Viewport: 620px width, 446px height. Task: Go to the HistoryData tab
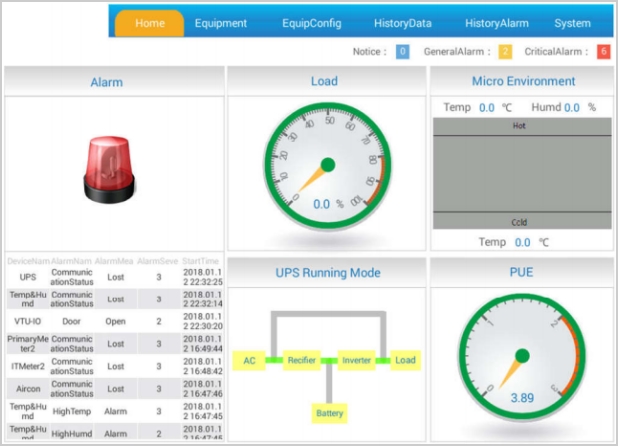coord(402,23)
